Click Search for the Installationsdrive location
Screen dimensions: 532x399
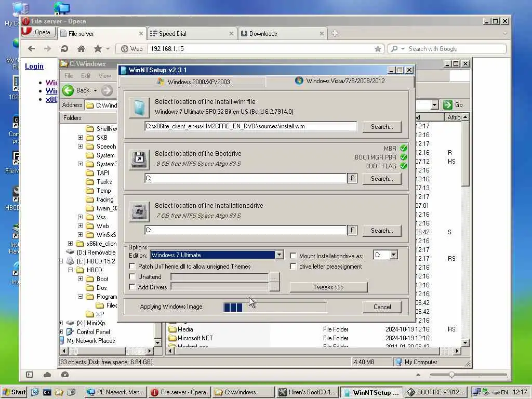(382, 230)
